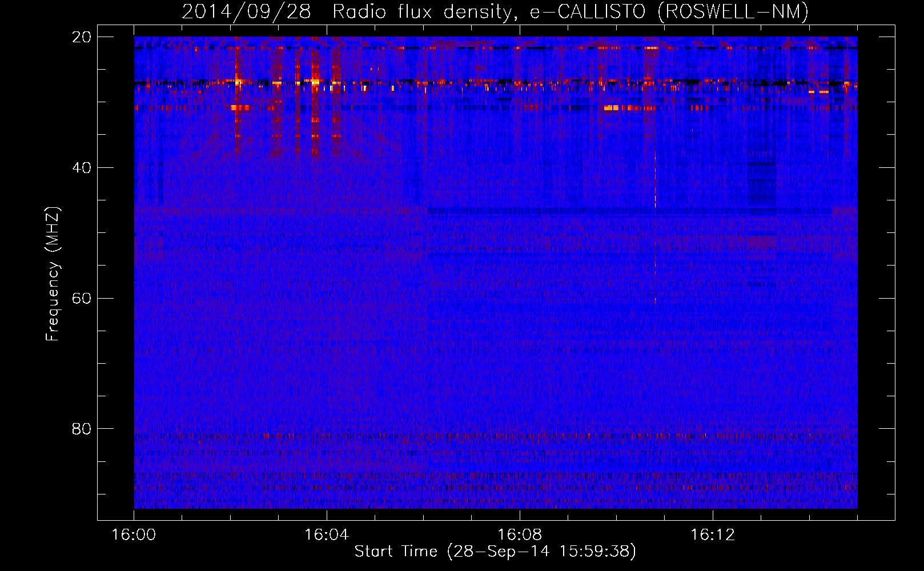
Task: Click the 16:04 time tick label
Action: coord(327,535)
